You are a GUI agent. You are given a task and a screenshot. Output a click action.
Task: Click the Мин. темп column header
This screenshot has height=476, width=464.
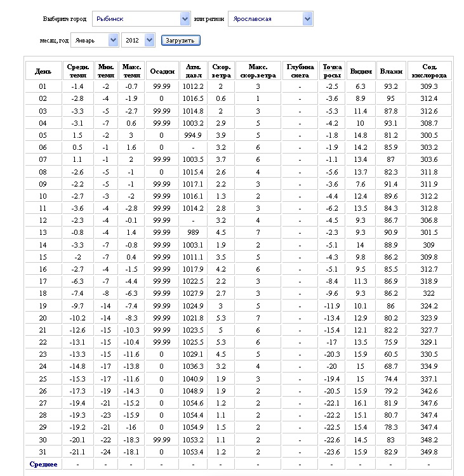coord(105,71)
